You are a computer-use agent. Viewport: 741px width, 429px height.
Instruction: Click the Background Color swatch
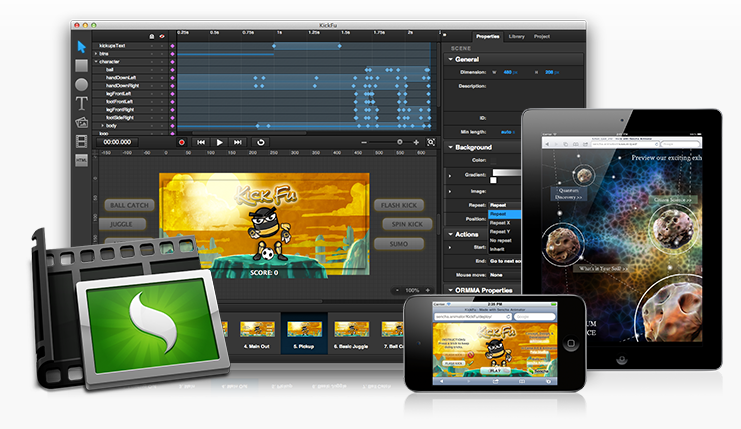click(x=493, y=161)
